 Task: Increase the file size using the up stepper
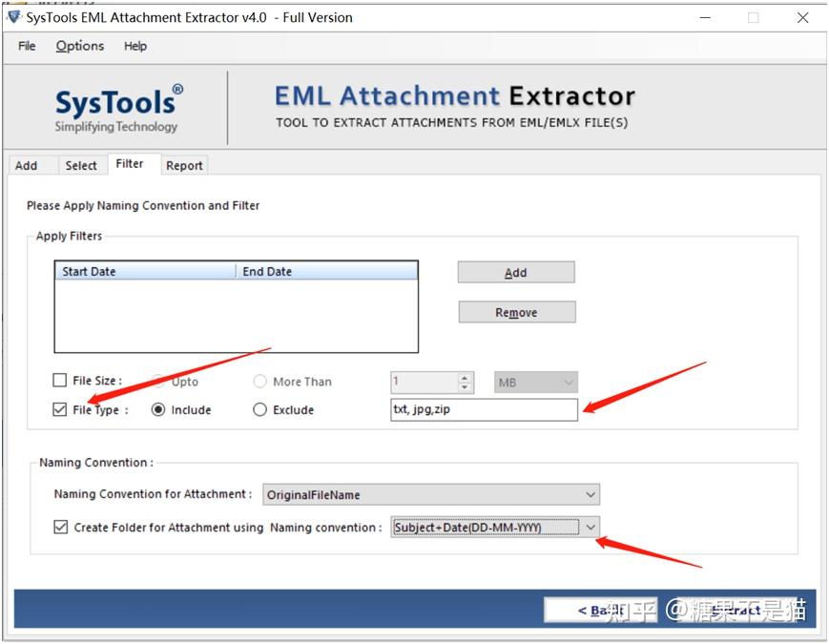(466, 377)
